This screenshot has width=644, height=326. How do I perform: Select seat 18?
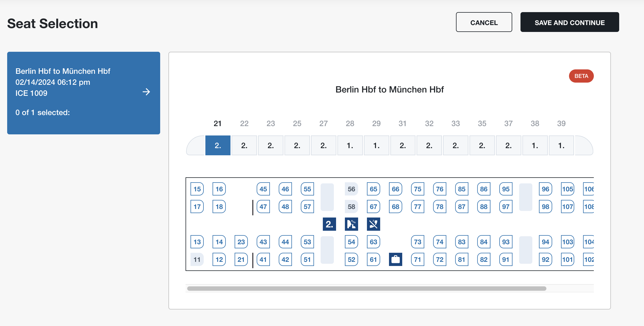[219, 207]
